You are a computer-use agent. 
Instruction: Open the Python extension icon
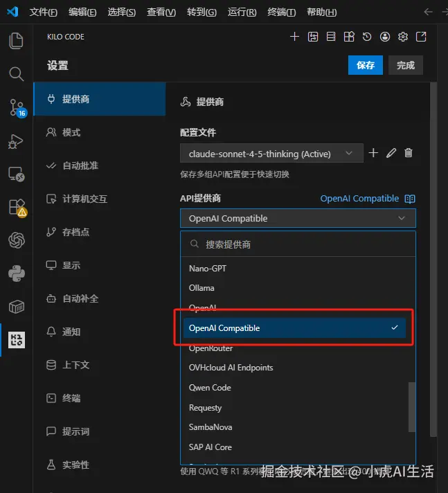17,274
